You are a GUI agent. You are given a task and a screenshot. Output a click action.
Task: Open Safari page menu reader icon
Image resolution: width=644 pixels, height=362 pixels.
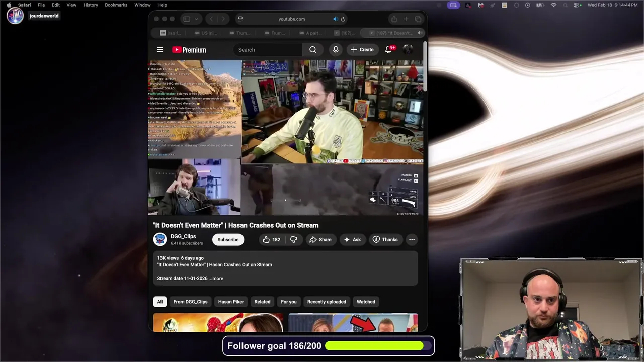[240, 19]
